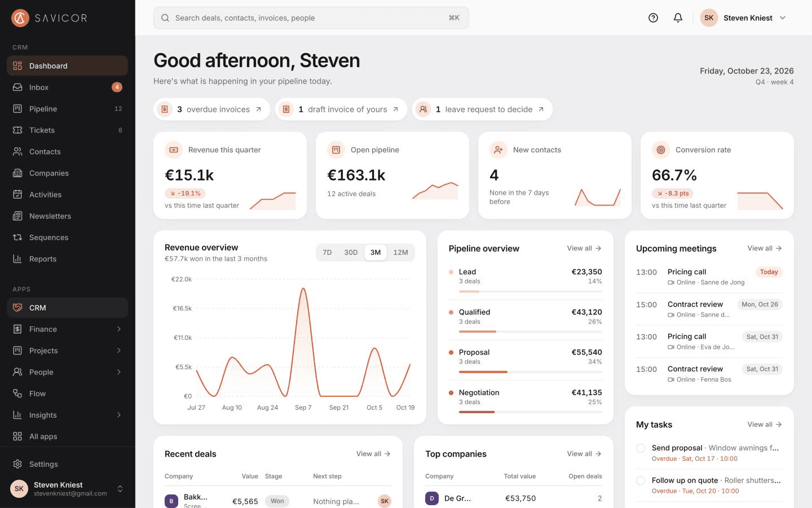Open Activities via the calendar icon
Screen dimensions: 812x508
[17, 195]
